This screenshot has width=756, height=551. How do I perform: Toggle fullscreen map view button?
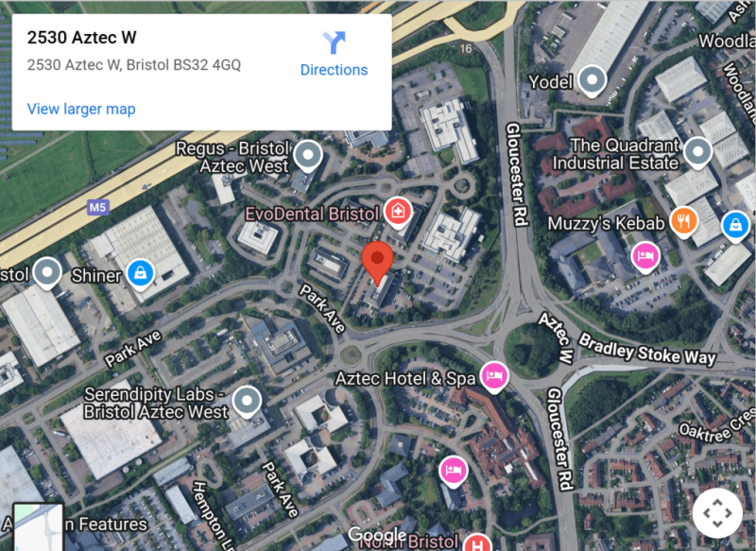717,513
